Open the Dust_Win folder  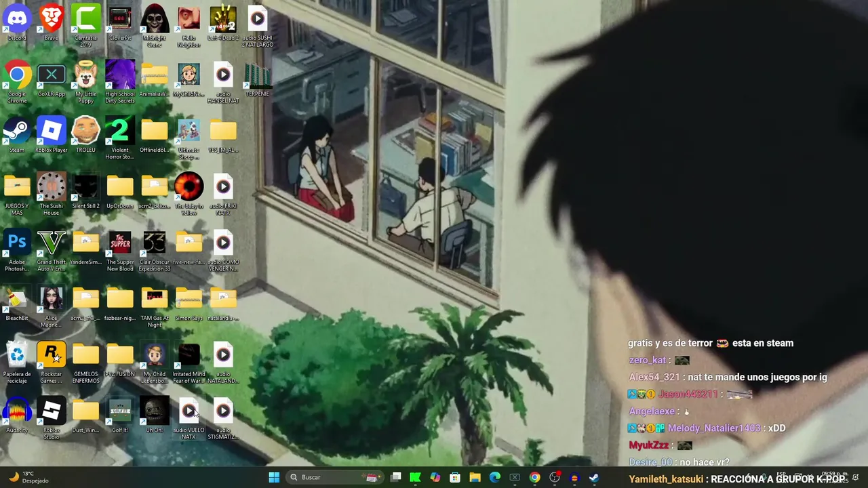point(85,416)
